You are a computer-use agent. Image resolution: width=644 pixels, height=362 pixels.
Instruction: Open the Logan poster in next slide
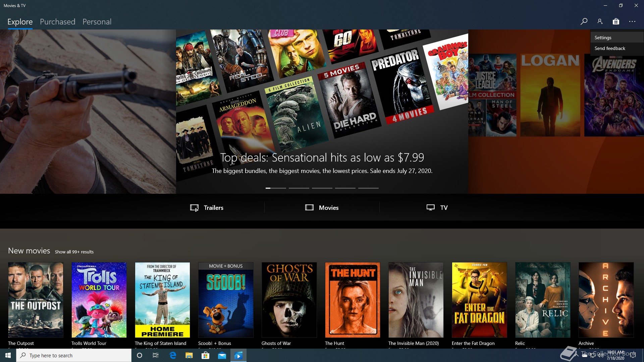coord(550,95)
